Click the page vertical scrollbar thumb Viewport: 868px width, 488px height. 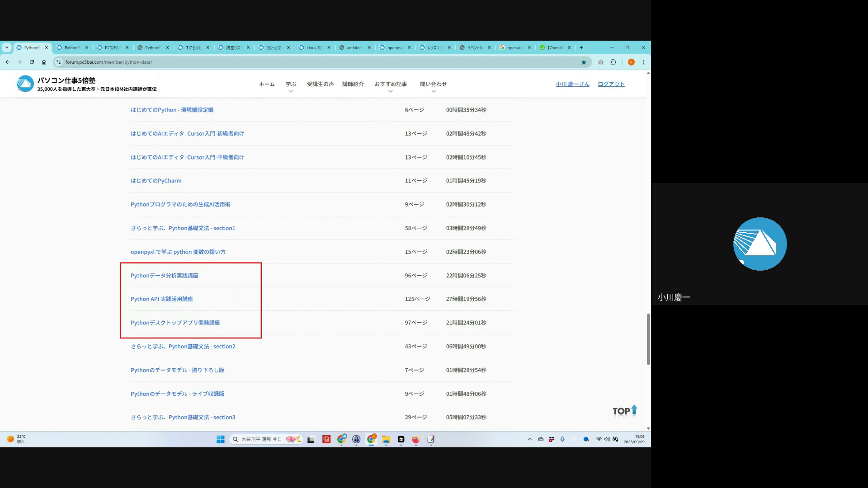point(648,339)
